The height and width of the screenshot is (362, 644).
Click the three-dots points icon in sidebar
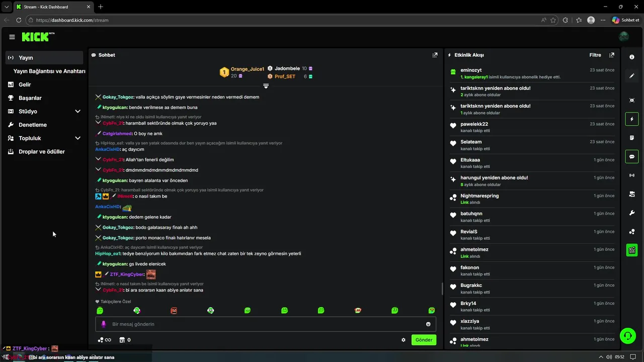coord(632,232)
